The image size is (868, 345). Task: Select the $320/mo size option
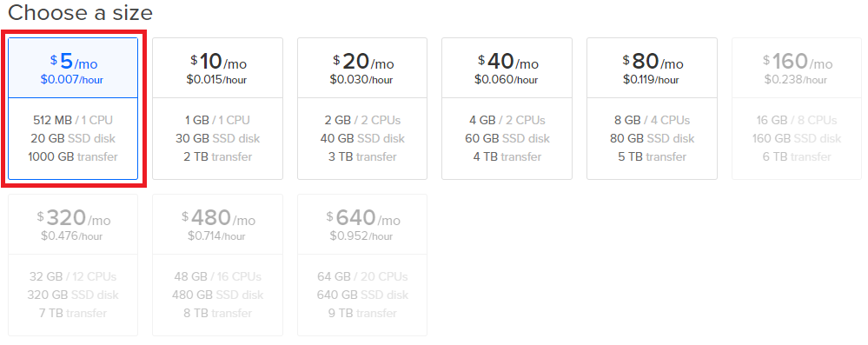click(x=73, y=265)
